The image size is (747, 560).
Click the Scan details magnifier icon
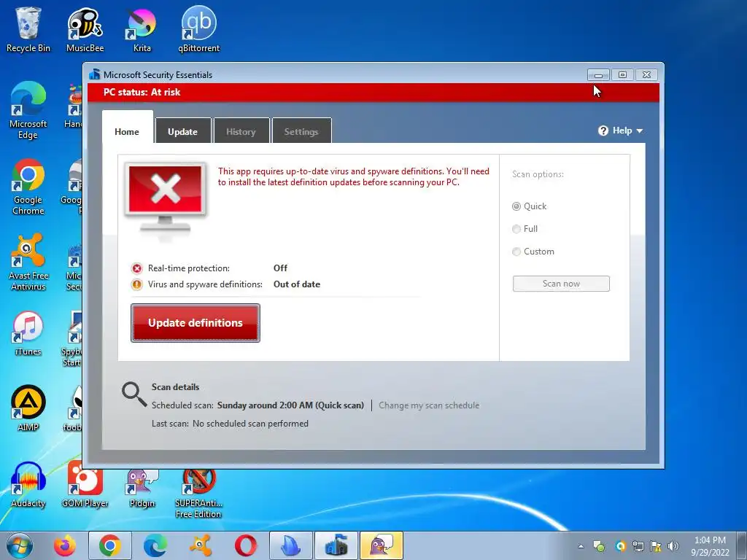[134, 394]
